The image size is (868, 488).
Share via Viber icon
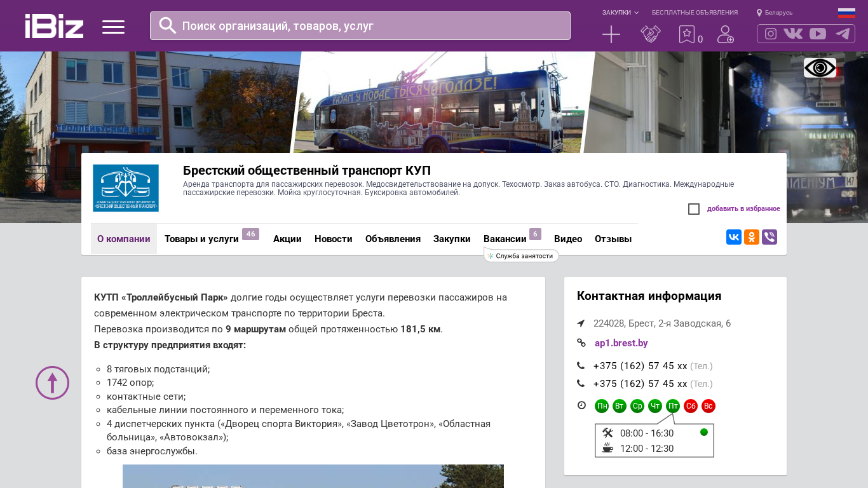point(770,237)
